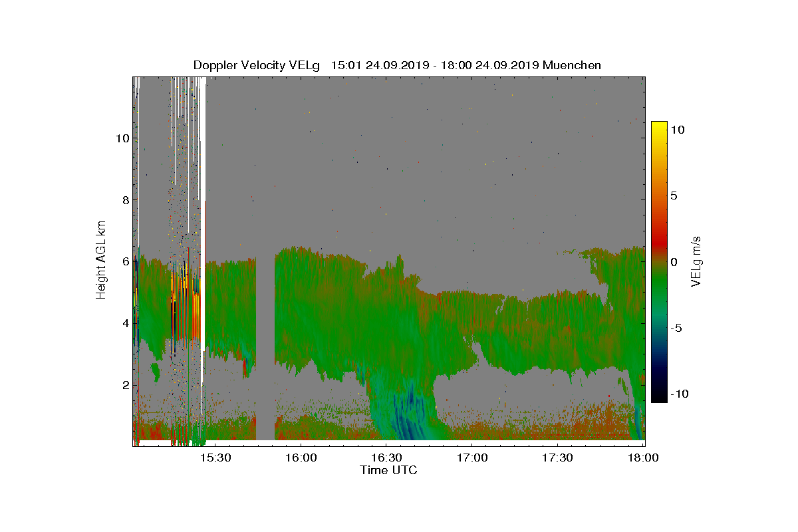Viewport: 798px width, 532px height.
Task: Click the 'Time UTC' axis title
Action: [x=389, y=470]
